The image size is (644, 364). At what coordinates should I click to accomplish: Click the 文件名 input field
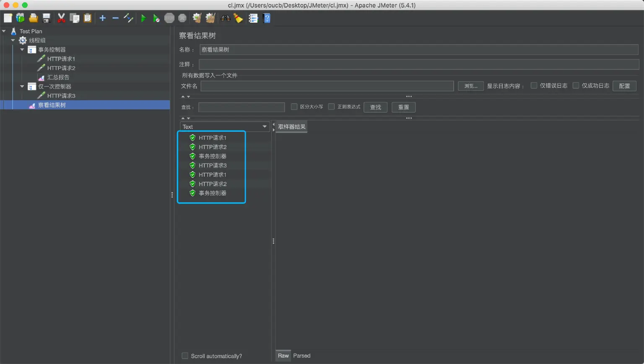tap(327, 86)
